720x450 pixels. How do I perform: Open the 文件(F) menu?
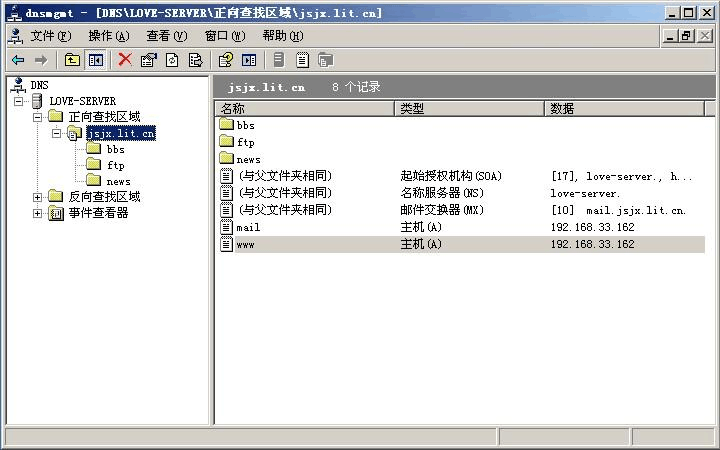[50, 35]
